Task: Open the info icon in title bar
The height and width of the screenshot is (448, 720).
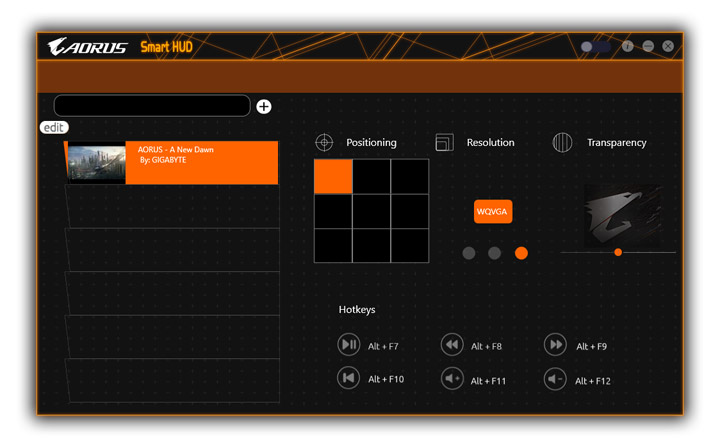Action: [628, 46]
